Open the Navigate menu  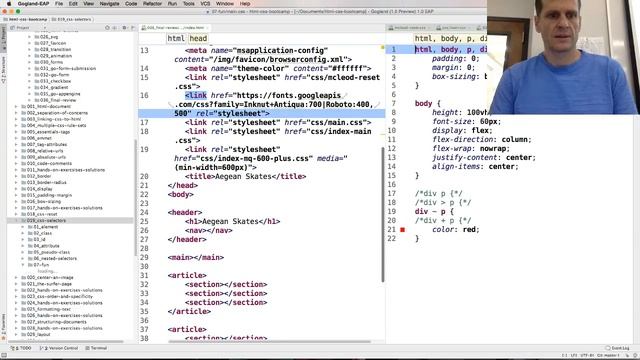[x=109, y=4]
